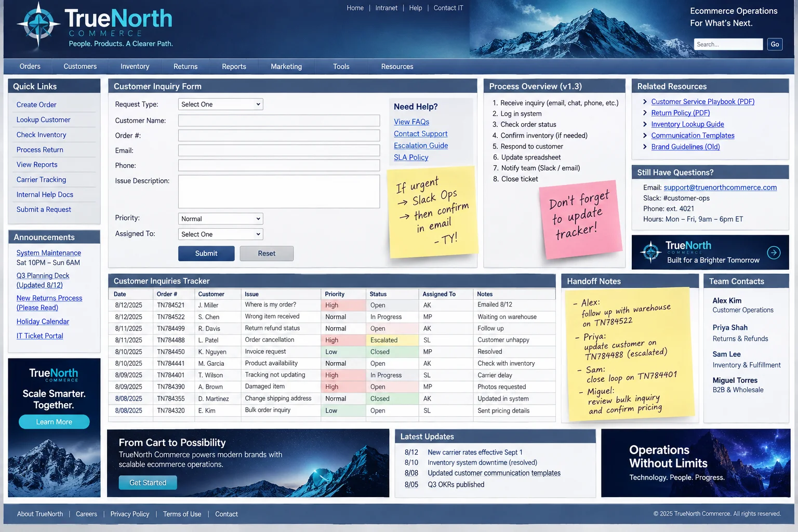The width and height of the screenshot is (798, 532).
Task: Click the circled arrow on Brighter Tomorrow banner
Action: (774, 252)
